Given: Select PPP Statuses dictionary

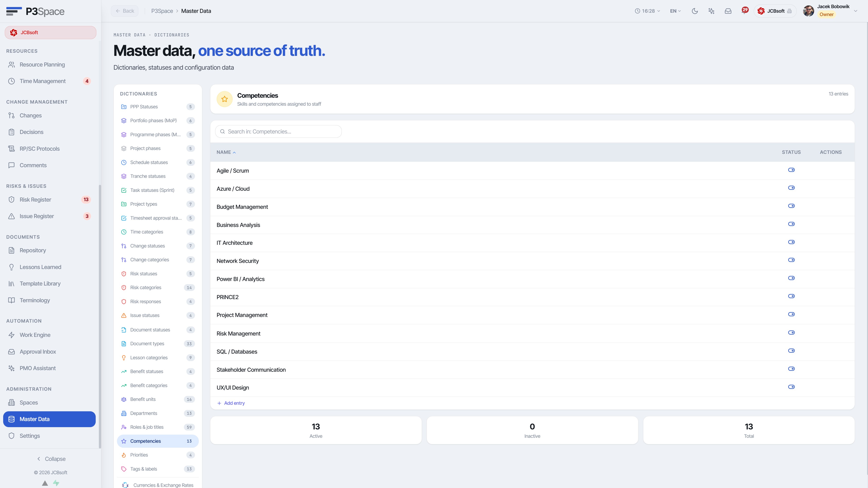Looking at the screenshot, I should (158, 107).
